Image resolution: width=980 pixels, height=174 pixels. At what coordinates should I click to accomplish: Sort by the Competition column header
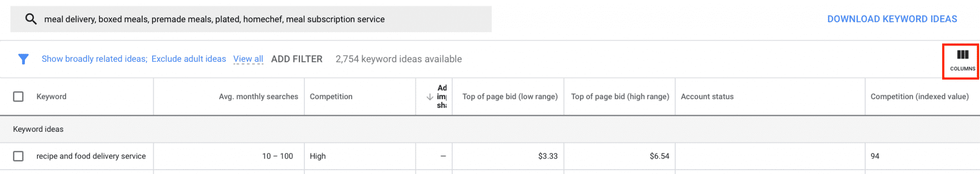coord(331,96)
